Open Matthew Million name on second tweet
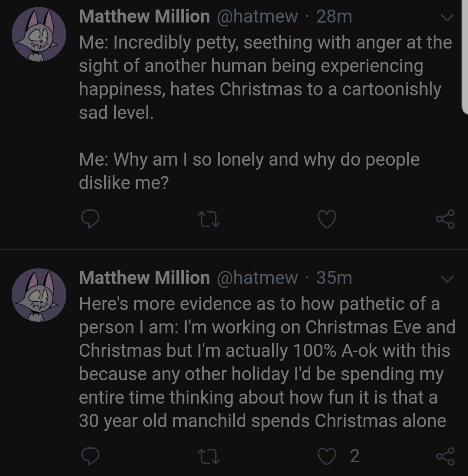The height and width of the screenshot is (476, 468). 144,277
